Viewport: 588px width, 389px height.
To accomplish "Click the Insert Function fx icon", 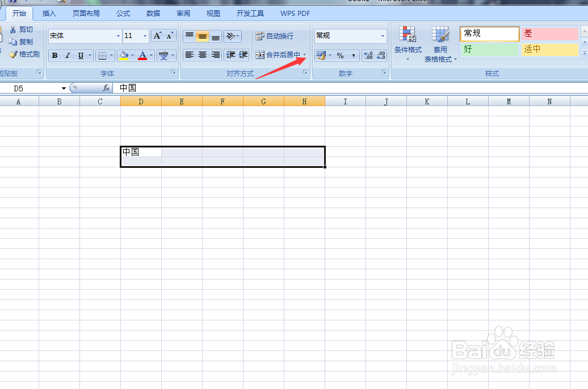I will tap(106, 88).
